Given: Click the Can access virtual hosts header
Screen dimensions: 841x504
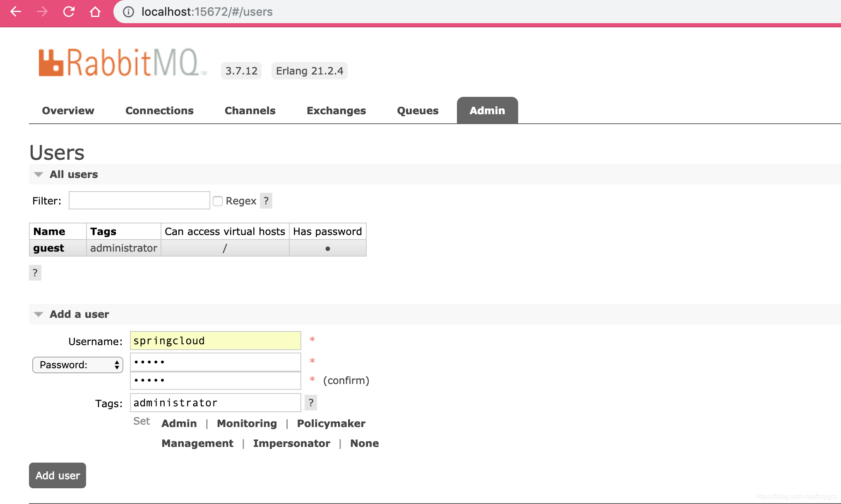Looking at the screenshot, I should [225, 231].
